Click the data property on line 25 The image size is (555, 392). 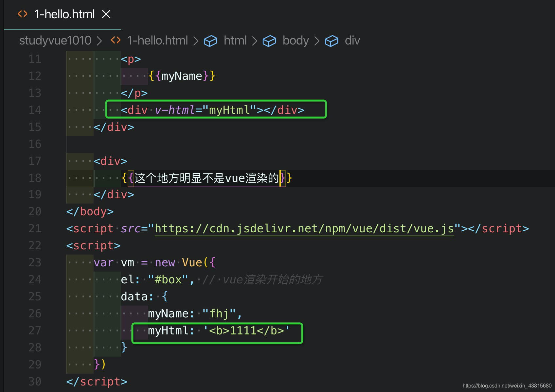click(134, 296)
